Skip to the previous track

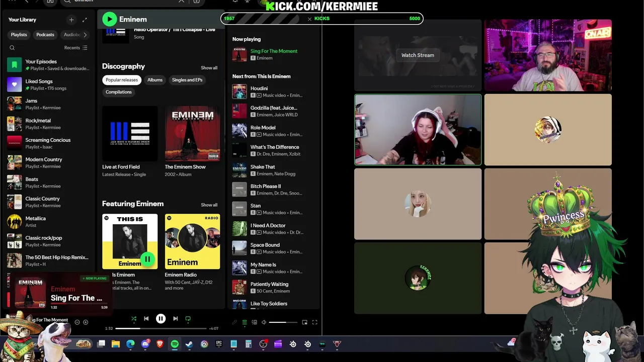click(x=146, y=319)
